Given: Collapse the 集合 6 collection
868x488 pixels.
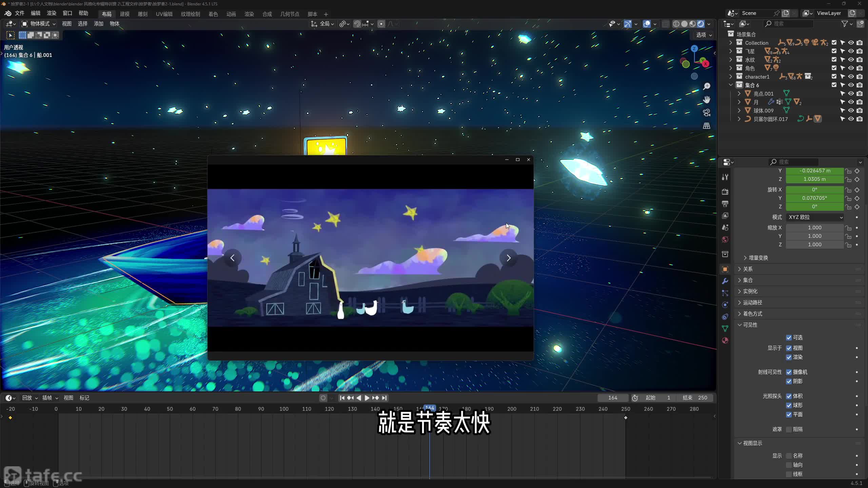Looking at the screenshot, I should [731, 85].
